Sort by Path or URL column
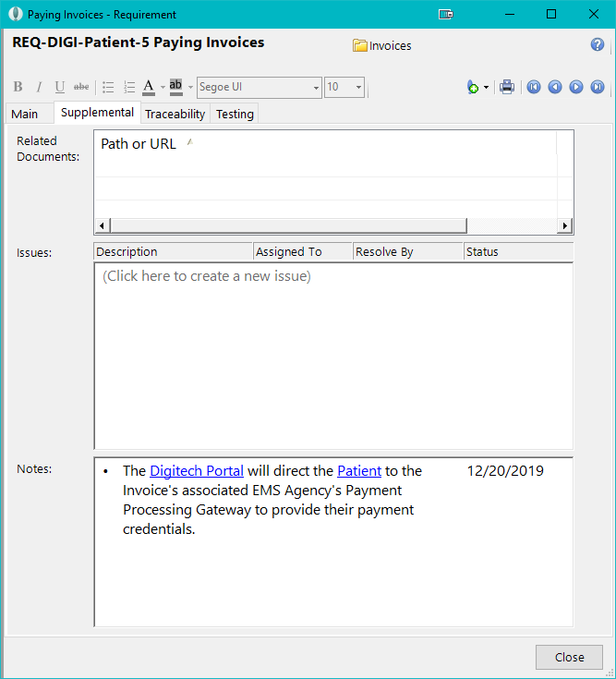 tap(139, 144)
